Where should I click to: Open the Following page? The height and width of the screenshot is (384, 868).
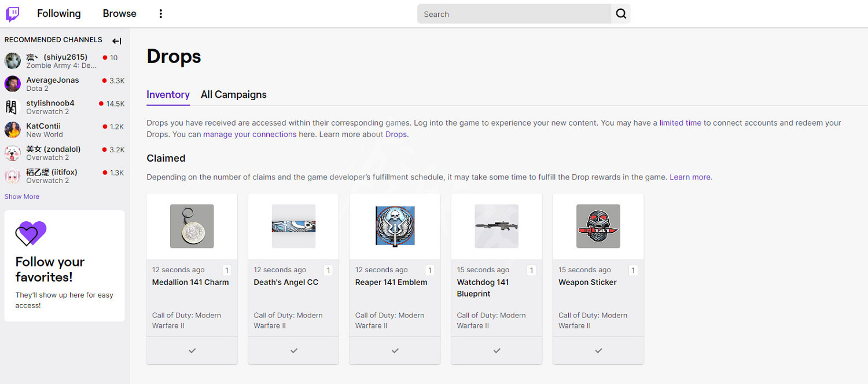coord(59,13)
